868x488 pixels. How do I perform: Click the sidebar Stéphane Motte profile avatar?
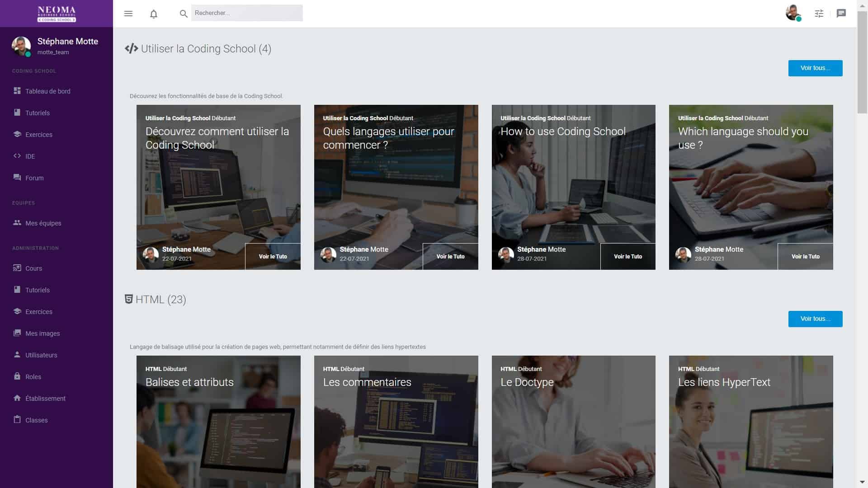pyautogui.click(x=21, y=46)
